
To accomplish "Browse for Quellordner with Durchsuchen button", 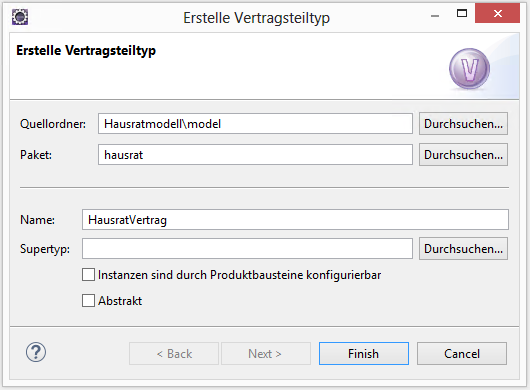I will coord(463,124).
